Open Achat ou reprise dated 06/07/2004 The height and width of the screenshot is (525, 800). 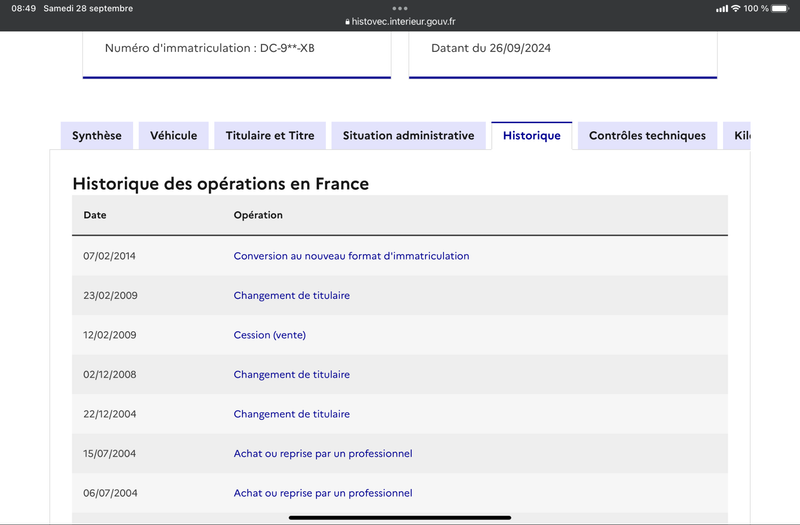(x=323, y=493)
